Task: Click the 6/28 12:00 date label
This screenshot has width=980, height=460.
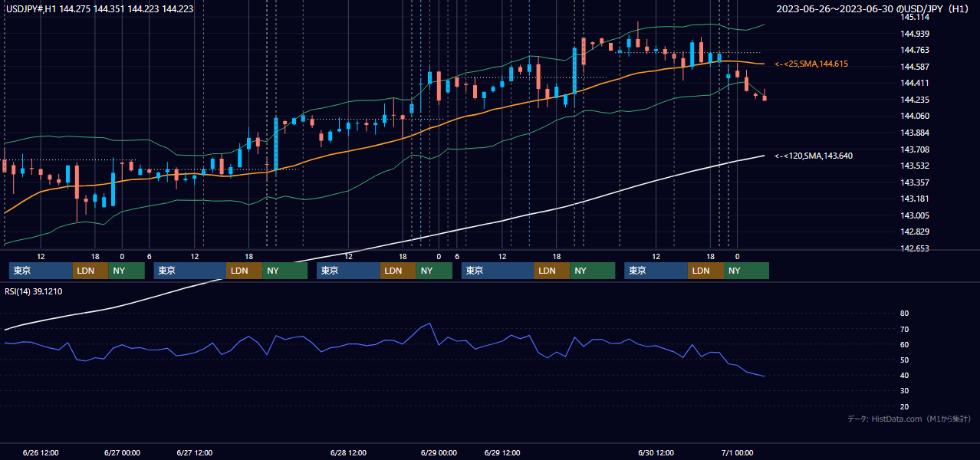Action: tap(348, 452)
